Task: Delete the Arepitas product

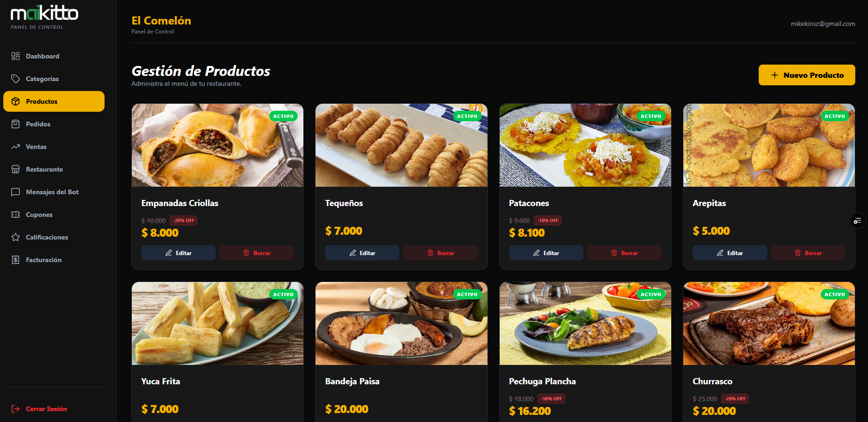Action: point(808,253)
